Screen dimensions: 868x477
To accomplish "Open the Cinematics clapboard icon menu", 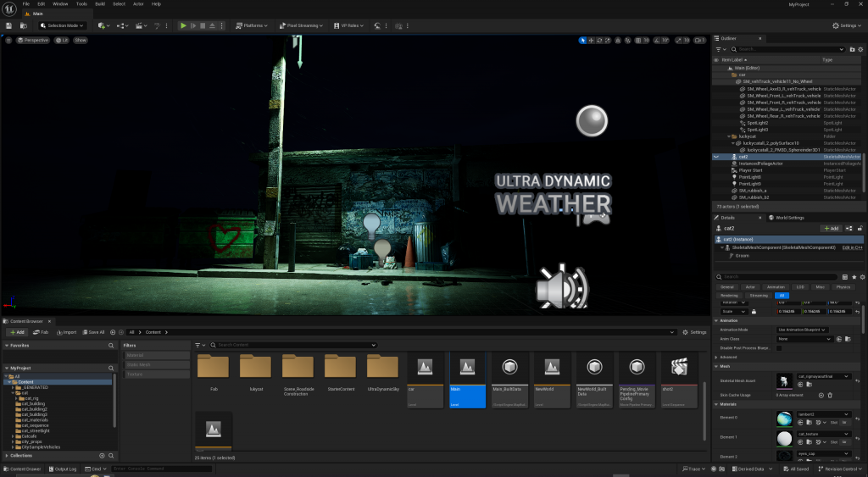I will (x=142, y=25).
